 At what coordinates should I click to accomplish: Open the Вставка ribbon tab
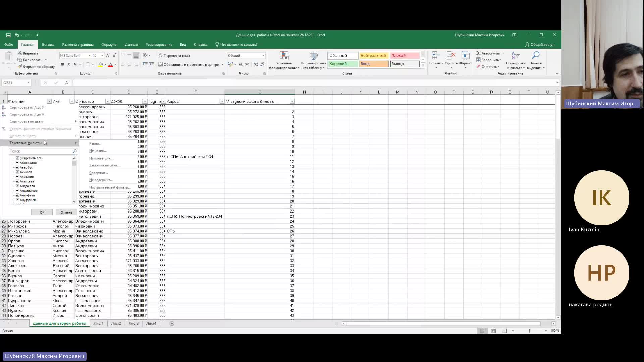[x=48, y=44]
